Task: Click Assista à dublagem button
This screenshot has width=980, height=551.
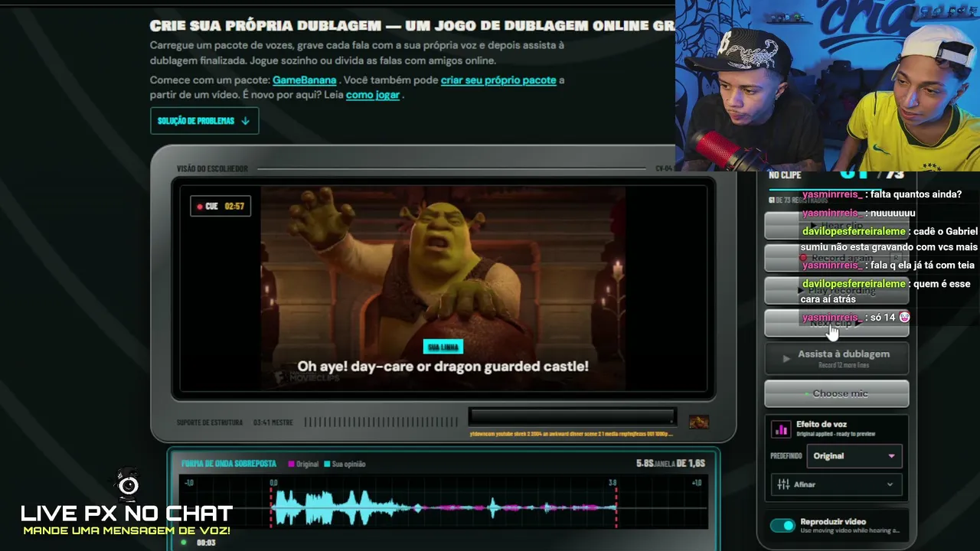Action: click(837, 358)
